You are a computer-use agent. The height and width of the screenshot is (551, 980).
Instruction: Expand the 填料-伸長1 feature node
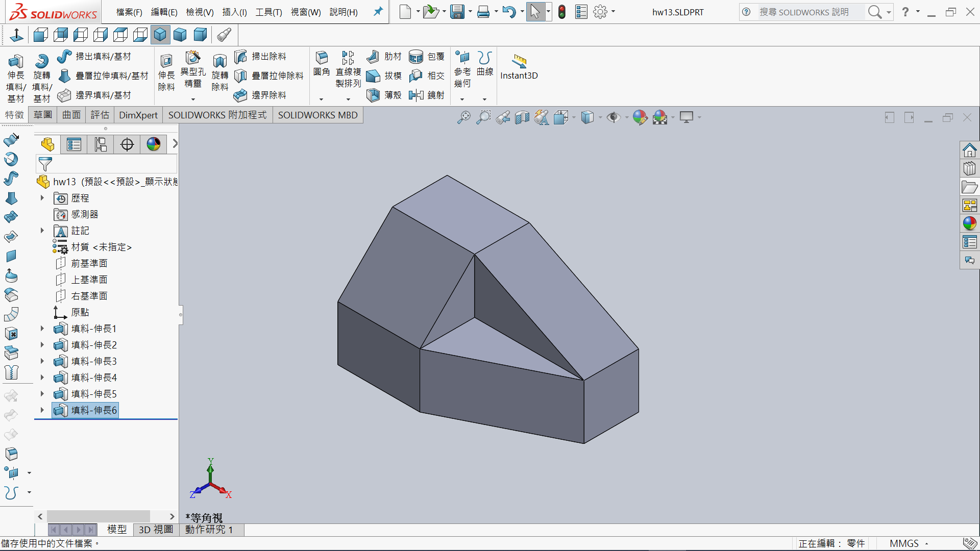pyautogui.click(x=42, y=329)
